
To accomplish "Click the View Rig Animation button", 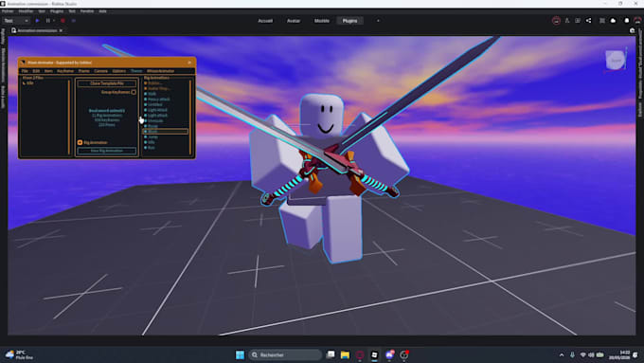I will point(107,151).
